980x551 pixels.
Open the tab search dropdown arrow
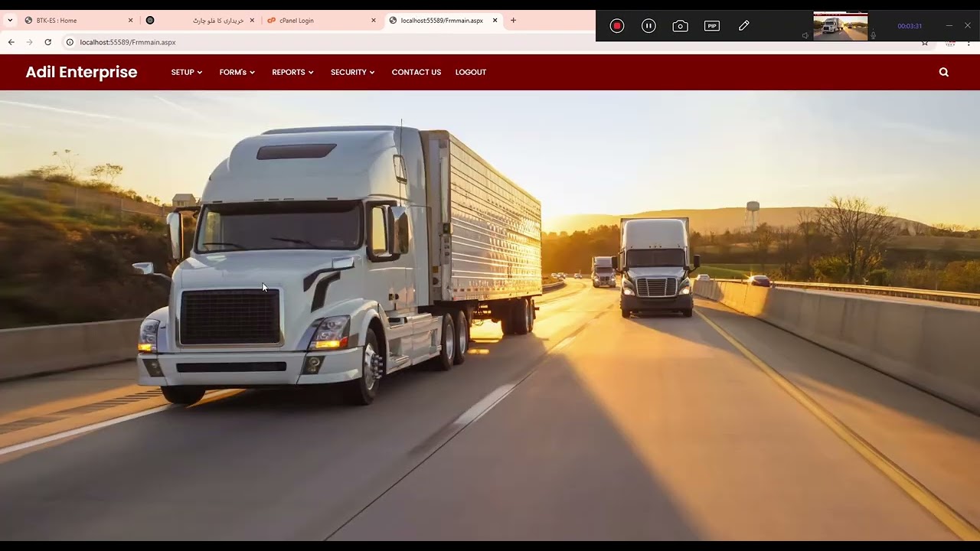coord(10,21)
